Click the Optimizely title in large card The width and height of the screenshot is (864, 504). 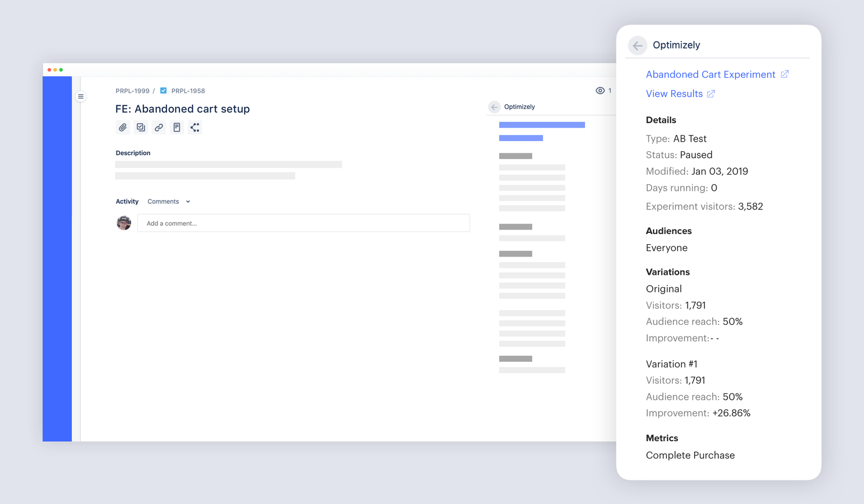point(676,45)
